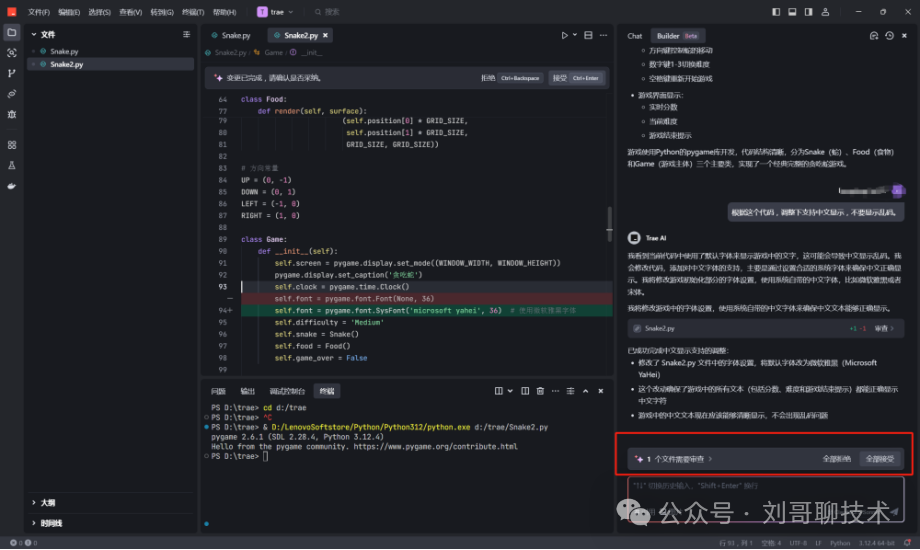The image size is (920, 550).
Task: Toggle the bottom panel layout button
Action: click(794, 12)
